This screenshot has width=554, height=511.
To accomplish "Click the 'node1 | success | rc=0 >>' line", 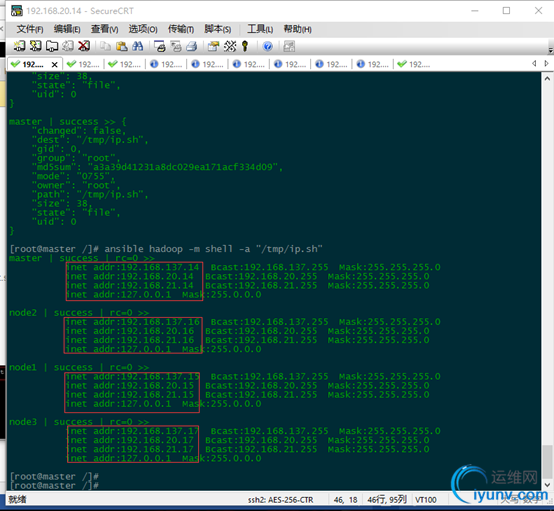I will pyautogui.click(x=79, y=367).
